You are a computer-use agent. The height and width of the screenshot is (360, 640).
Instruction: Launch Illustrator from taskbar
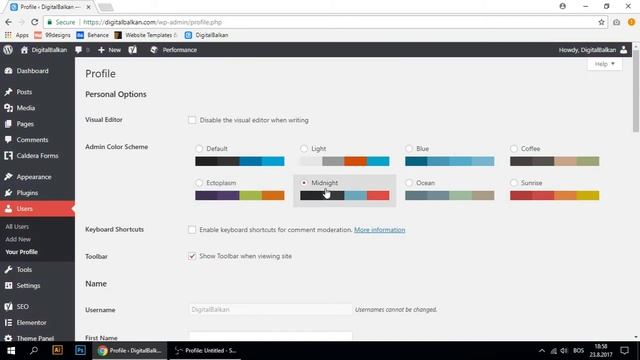click(x=57, y=350)
